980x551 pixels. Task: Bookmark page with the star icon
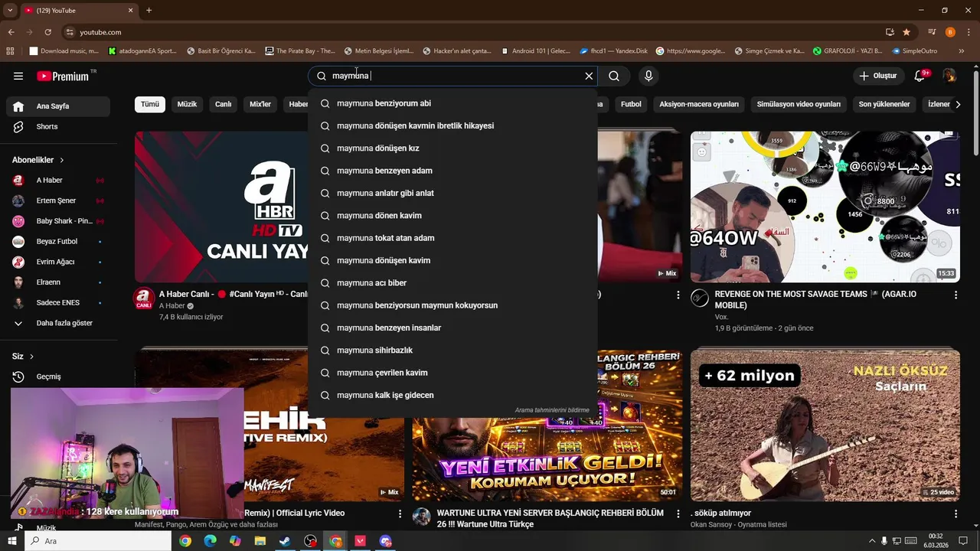point(906,32)
